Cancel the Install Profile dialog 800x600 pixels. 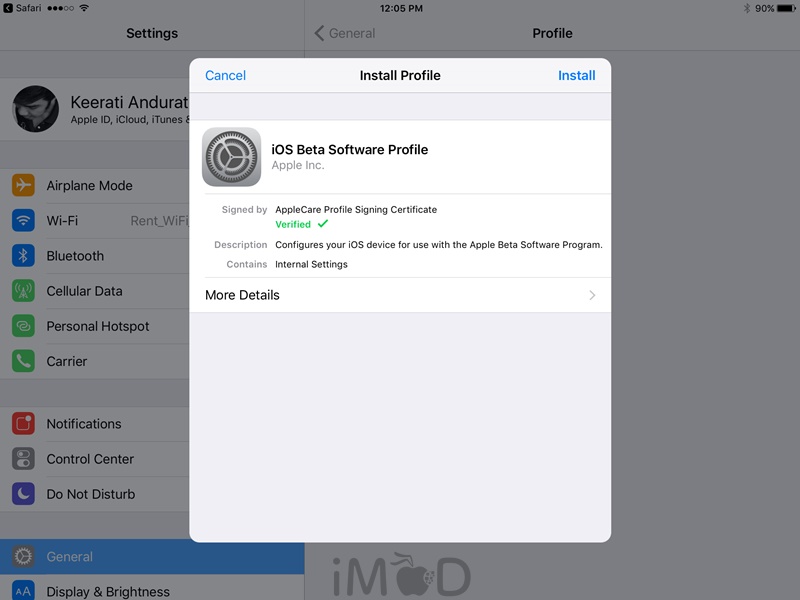225,75
